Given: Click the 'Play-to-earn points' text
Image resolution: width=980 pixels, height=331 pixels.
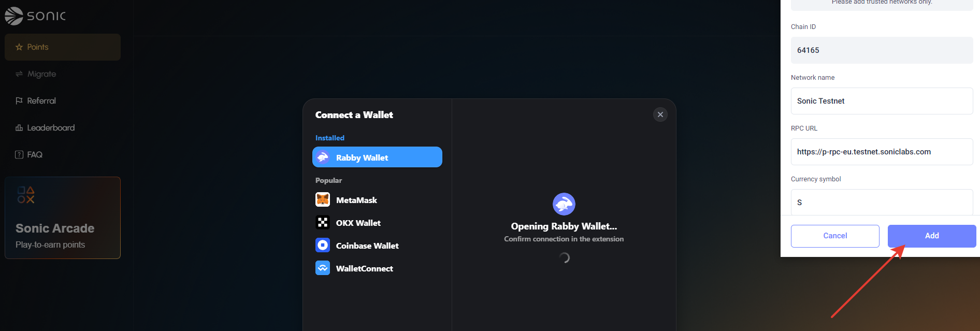Looking at the screenshot, I should coord(50,244).
